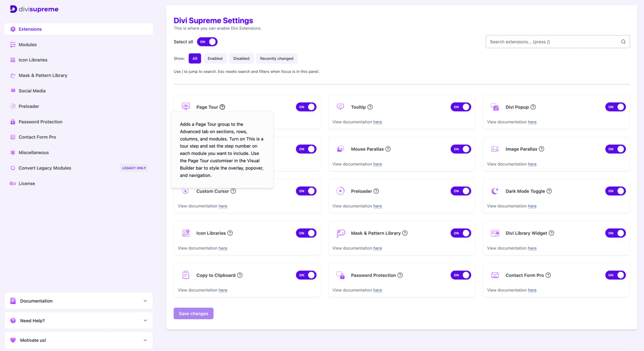644x351 pixels.
Task: Click the Divi Popup card icon
Action: [x=495, y=107]
